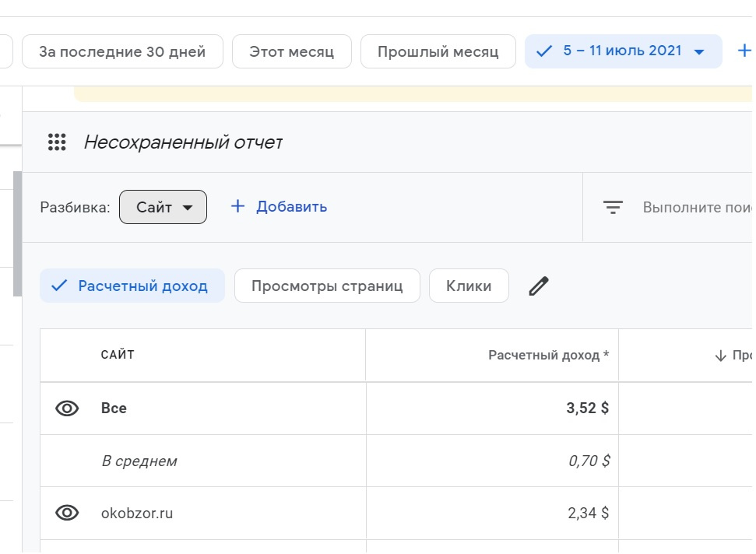Click the sort arrow on Про column
The image size is (756, 554).
(x=720, y=356)
